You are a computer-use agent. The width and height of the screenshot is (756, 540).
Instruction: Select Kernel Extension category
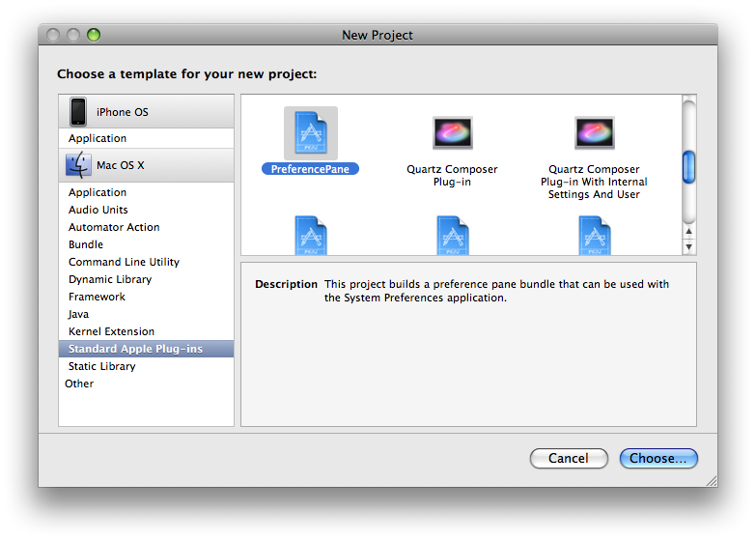tap(146, 331)
